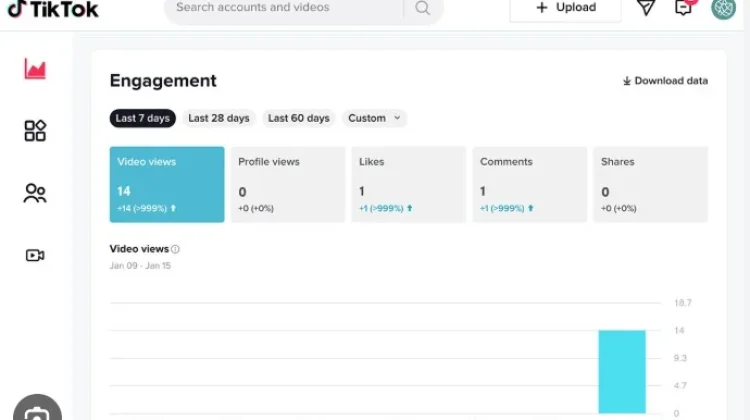Image resolution: width=750 pixels, height=420 pixels.
Task: Click Download data
Action: pyautogui.click(x=665, y=81)
